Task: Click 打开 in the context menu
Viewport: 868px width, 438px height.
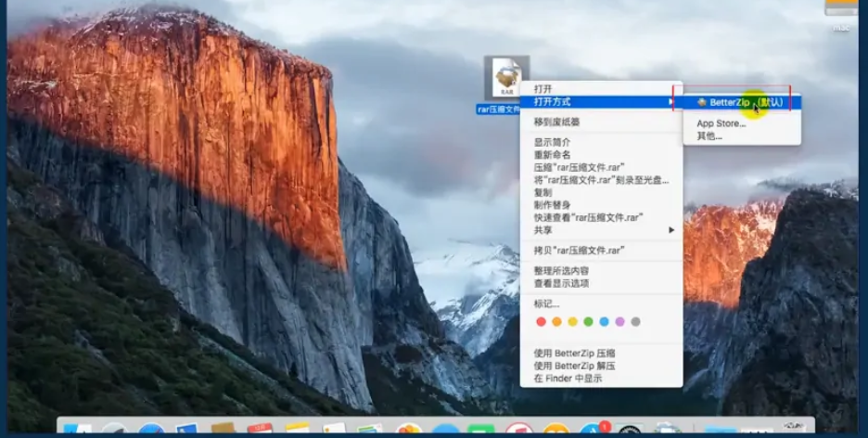Action: click(543, 89)
